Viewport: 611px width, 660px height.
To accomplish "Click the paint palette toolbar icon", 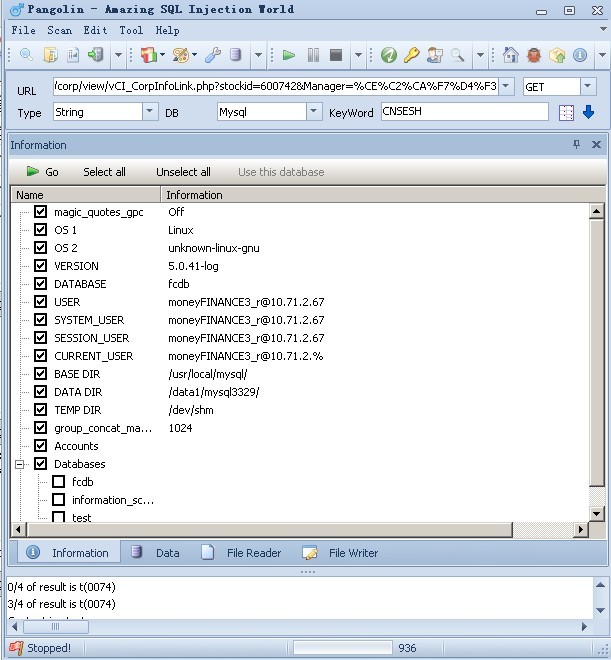I will coord(181,55).
